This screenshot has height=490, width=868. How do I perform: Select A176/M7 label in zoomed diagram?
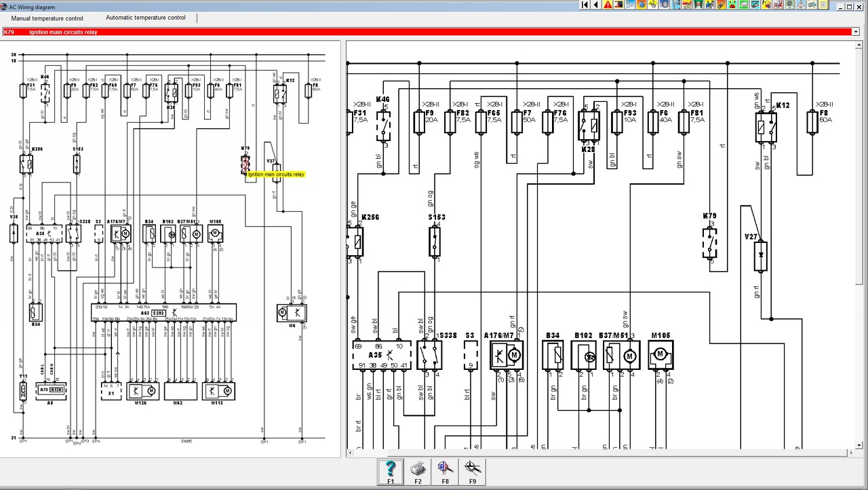pyautogui.click(x=500, y=336)
